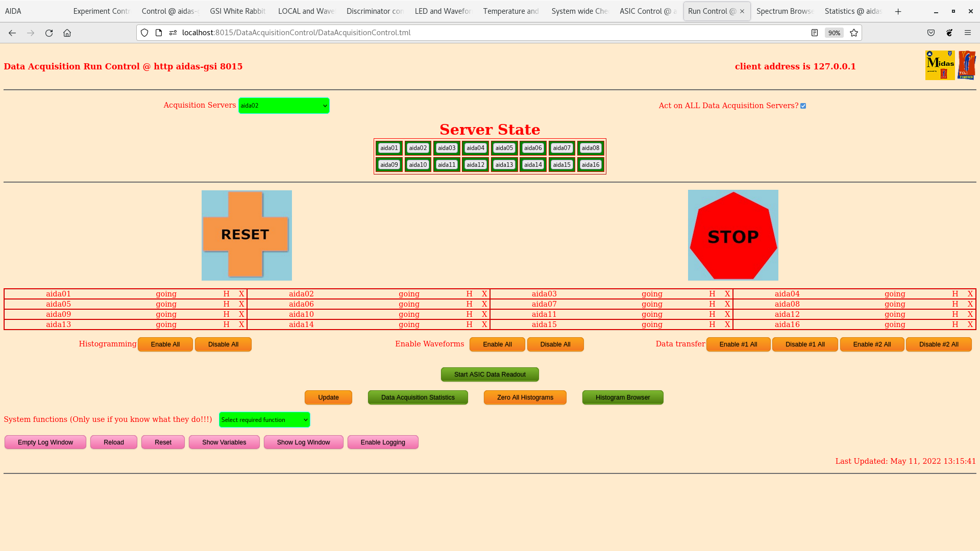Open Acquisition Servers aida02 dropdown
The image size is (980, 551).
tap(284, 106)
